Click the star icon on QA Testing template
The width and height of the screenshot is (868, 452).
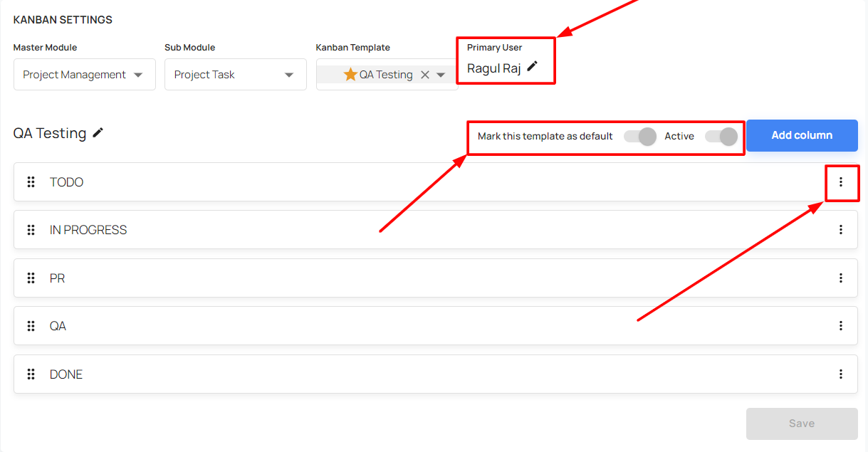350,74
